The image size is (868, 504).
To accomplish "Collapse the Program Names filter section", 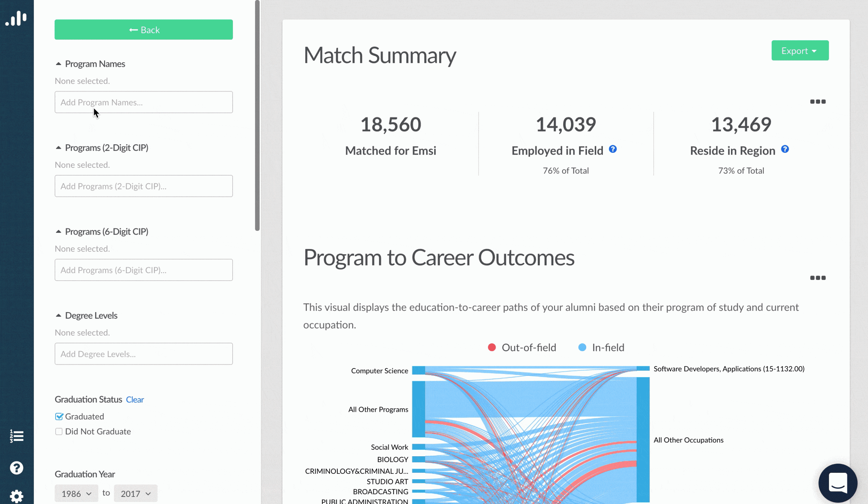I will [x=59, y=64].
